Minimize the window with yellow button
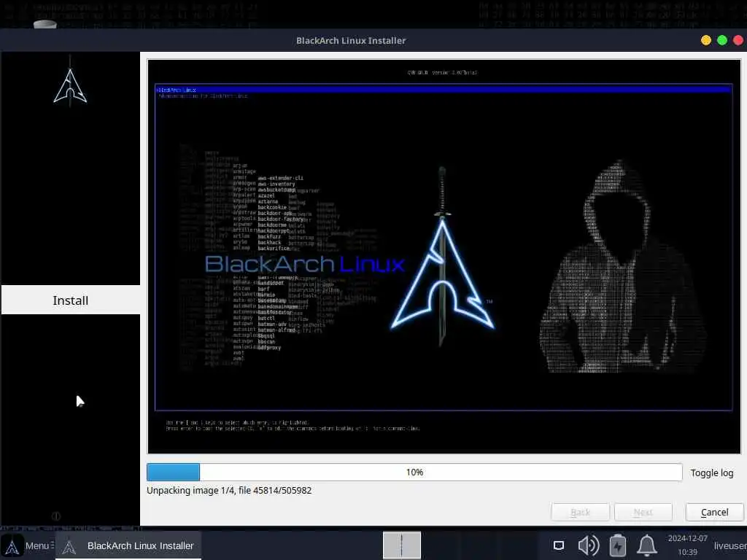This screenshot has height=560, width=747. 706,41
